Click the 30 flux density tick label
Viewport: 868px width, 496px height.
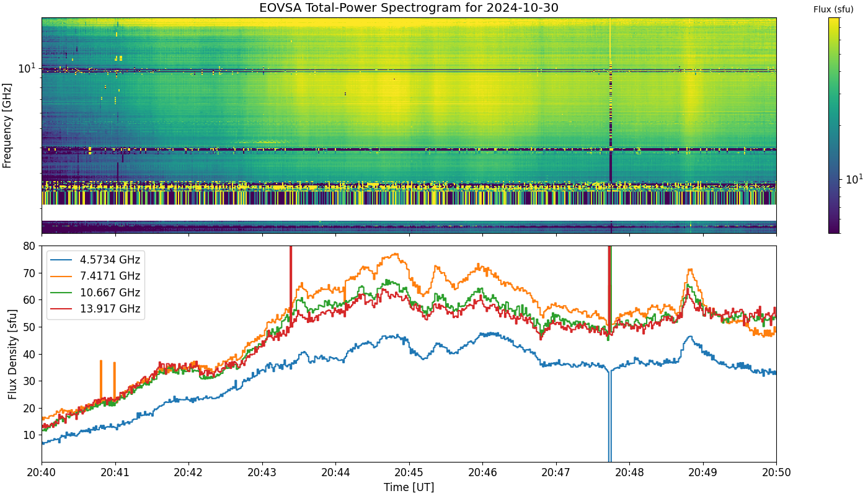point(30,381)
